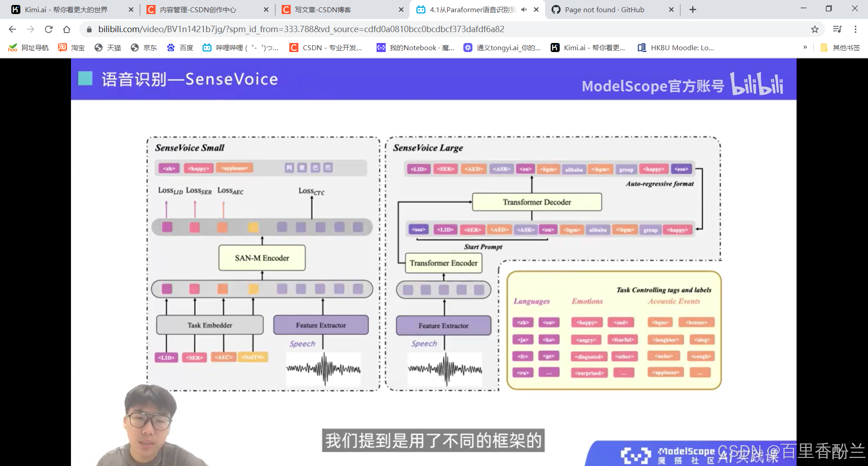868x466 pixels.
Task: Close the Page not found GitHub tab
Action: point(671,10)
